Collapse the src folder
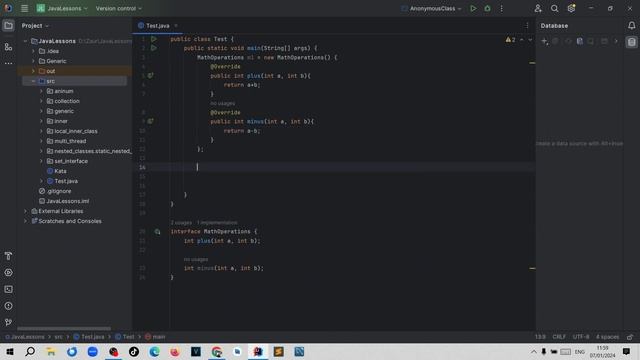 33,81
